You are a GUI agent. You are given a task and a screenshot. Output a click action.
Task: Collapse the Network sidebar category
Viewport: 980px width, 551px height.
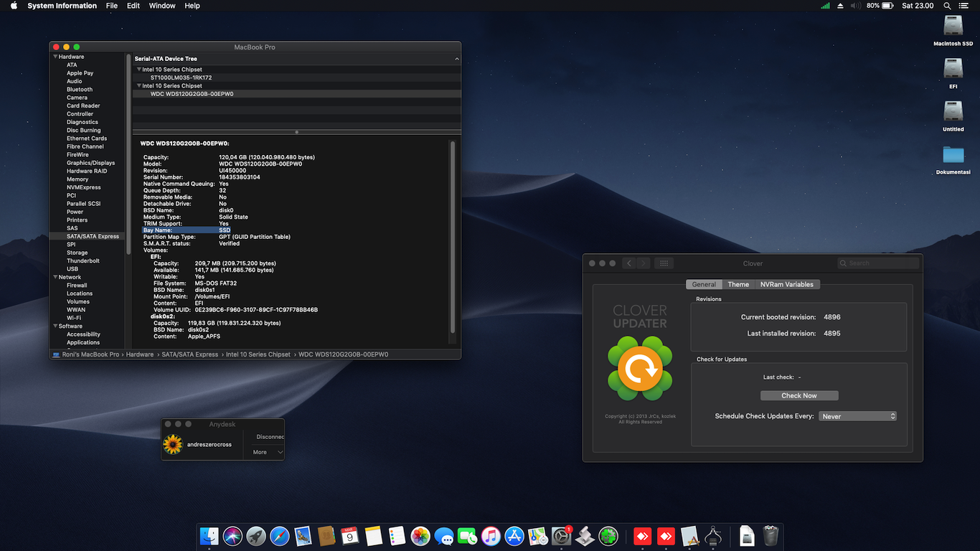click(55, 277)
